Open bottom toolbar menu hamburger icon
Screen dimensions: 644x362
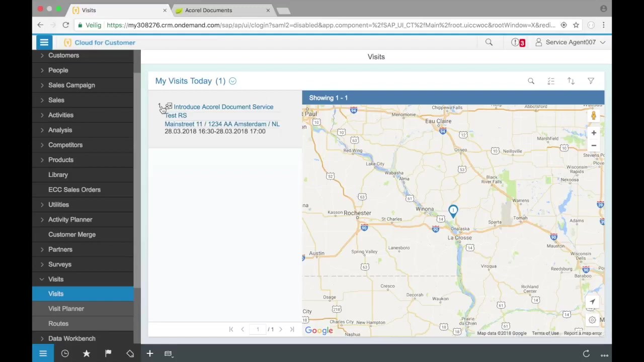43,353
